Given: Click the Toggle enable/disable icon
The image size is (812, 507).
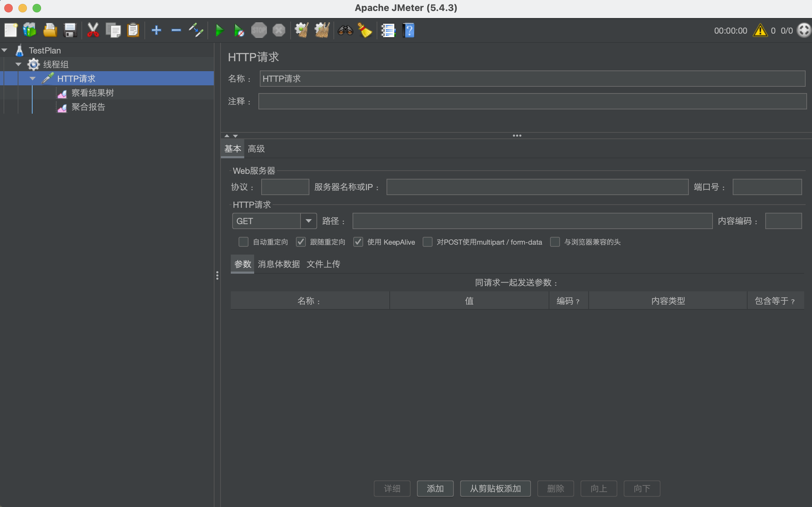Looking at the screenshot, I should [x=196, y=30].
